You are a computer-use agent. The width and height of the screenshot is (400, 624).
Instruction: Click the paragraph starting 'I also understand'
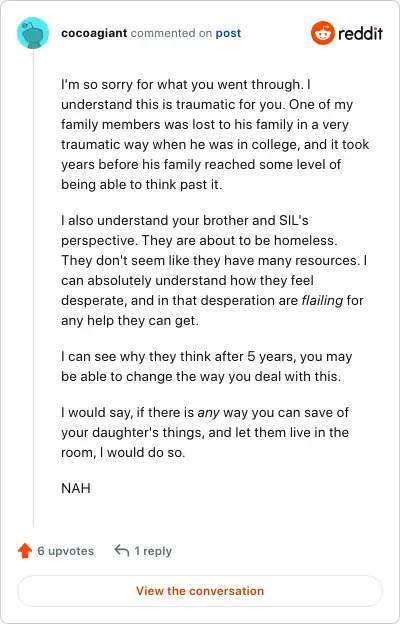point(214,271)
